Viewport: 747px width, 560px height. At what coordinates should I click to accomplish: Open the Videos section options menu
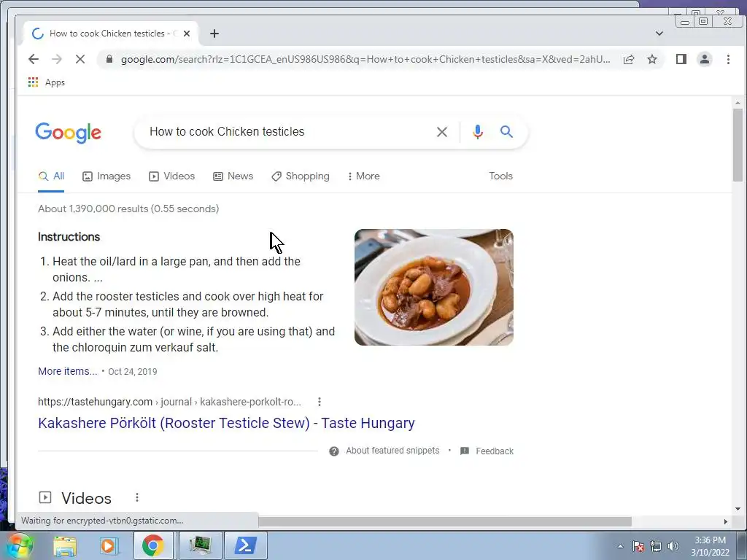click(x=136, y=497)
